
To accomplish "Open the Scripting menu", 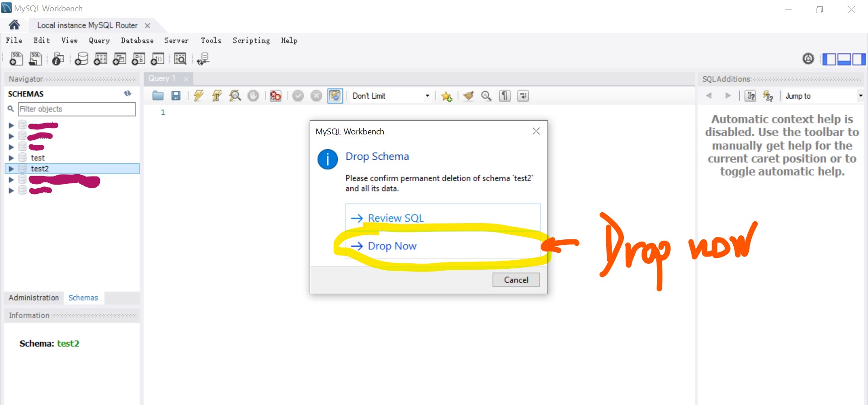I will point(251,40).
